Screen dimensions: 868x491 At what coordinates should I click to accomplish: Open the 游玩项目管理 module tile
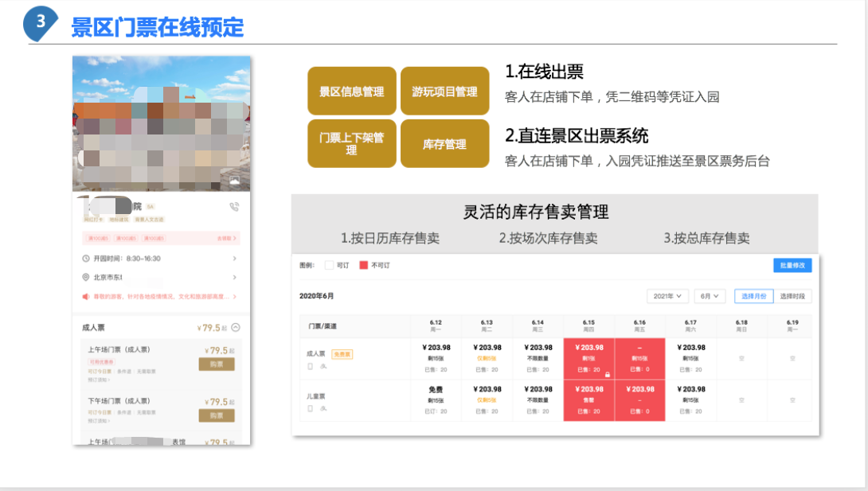(x=444, y=91)
